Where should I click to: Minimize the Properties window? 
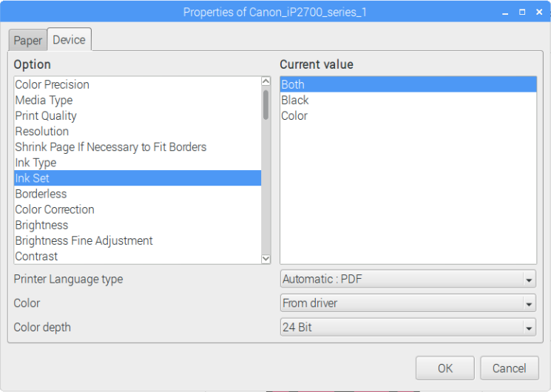[x=505, y=13]
